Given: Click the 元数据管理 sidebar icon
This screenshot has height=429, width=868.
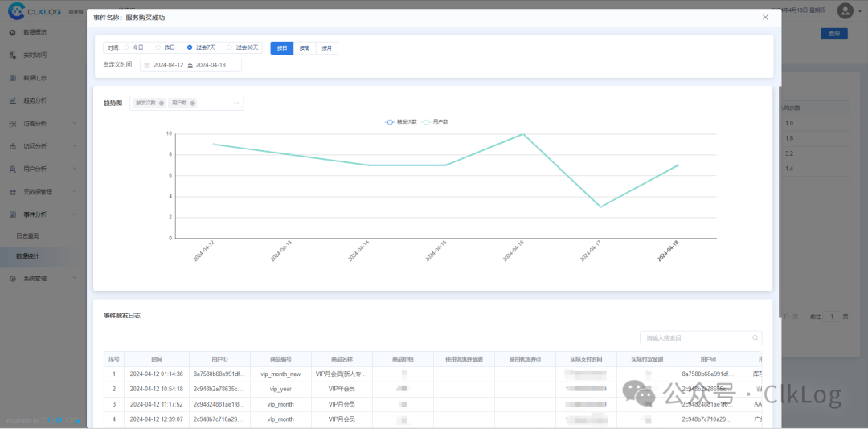Looking at the screenshot, I should [13, 192].
